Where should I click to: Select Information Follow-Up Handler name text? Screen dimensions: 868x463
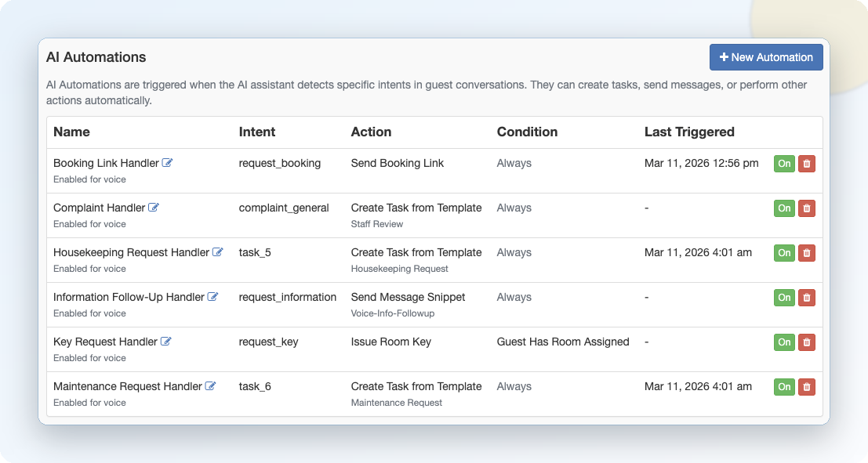coord(129,297)
